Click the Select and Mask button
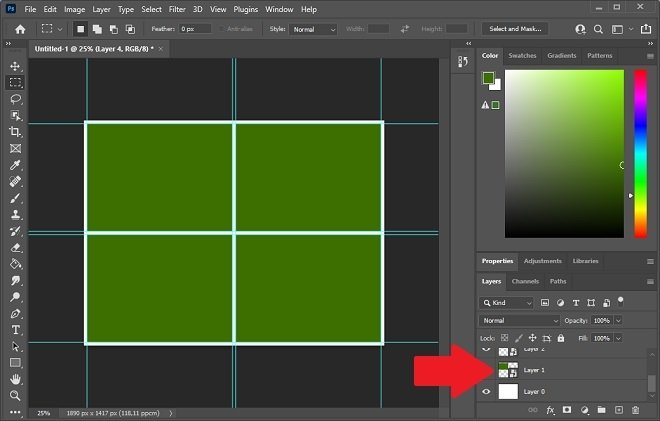660x421 pixels. pos(515,29)
